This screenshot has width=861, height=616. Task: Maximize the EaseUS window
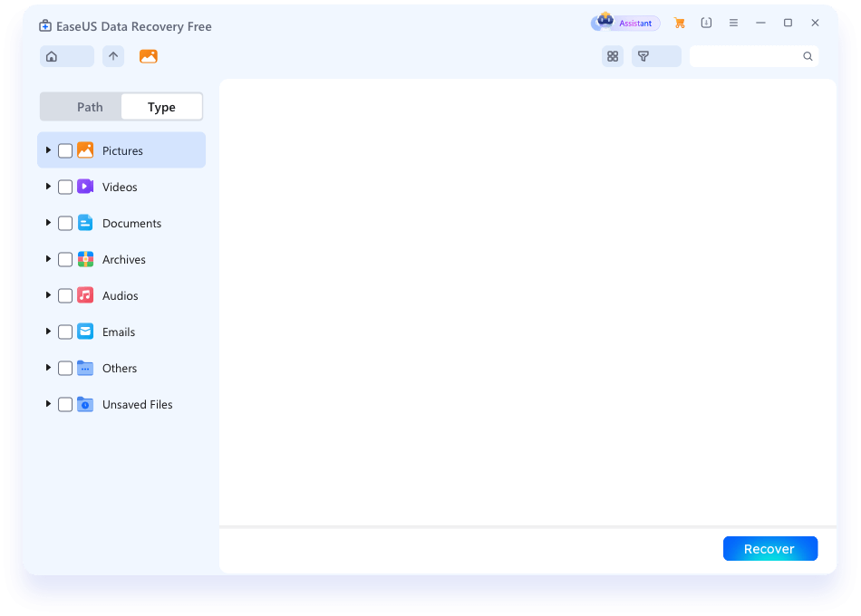pos(788,23)
